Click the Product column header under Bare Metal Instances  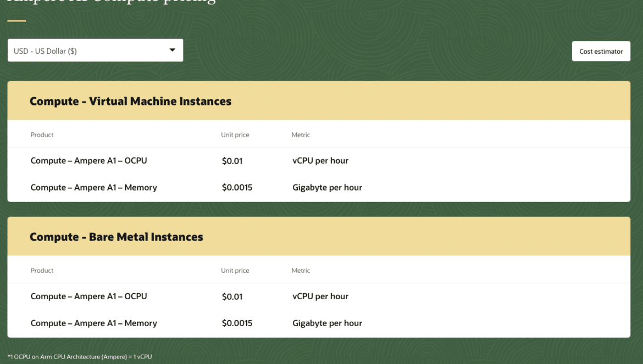click(42, 270)
